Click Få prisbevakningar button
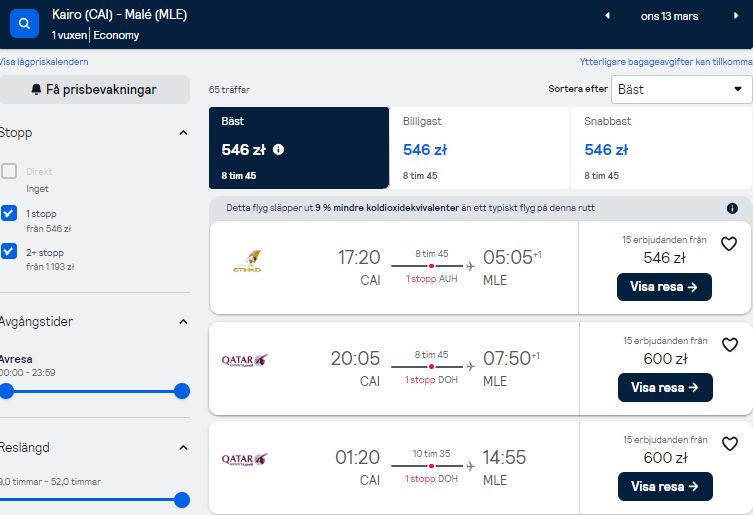Image resolution: width=753 pixels, height=515 pixels. 95,89
